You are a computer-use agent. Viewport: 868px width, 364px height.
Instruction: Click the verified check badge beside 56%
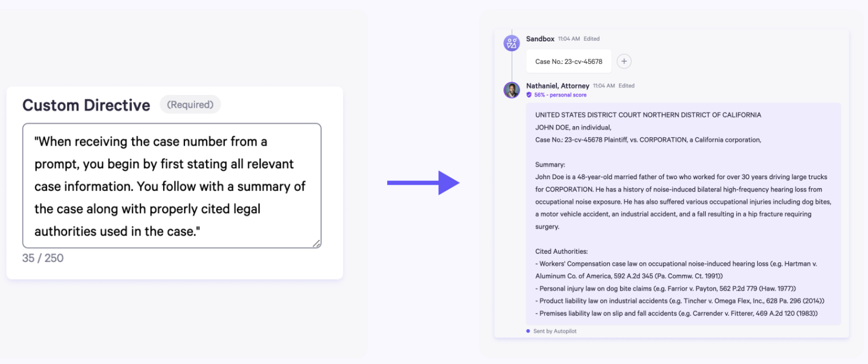click(529, 95)
